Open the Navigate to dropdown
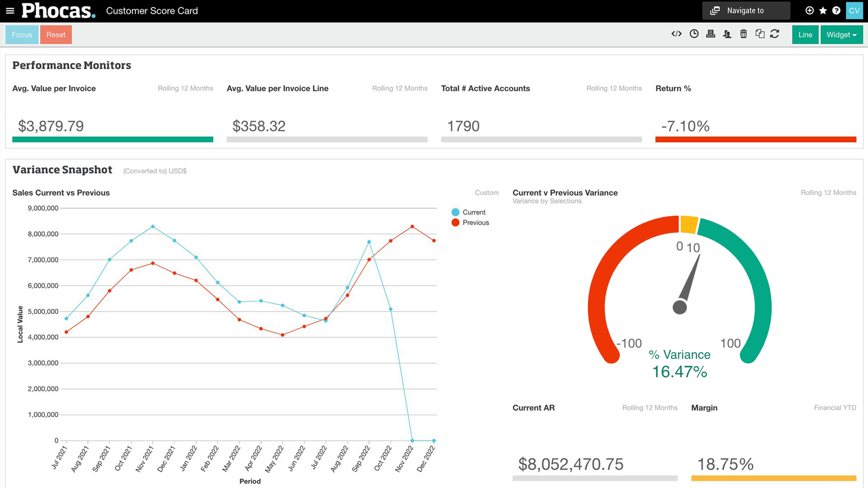This screenshot has height=488, width=868. click(x=746, y=10)
